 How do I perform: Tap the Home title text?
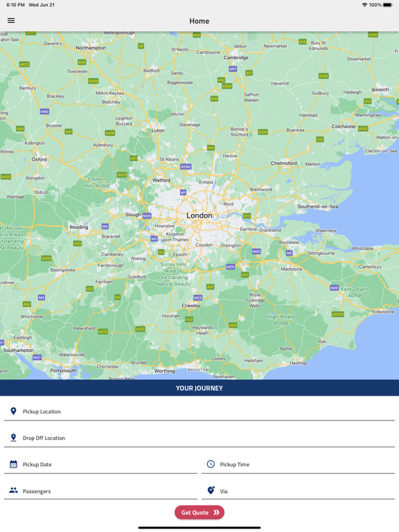[x=199, y=21]
